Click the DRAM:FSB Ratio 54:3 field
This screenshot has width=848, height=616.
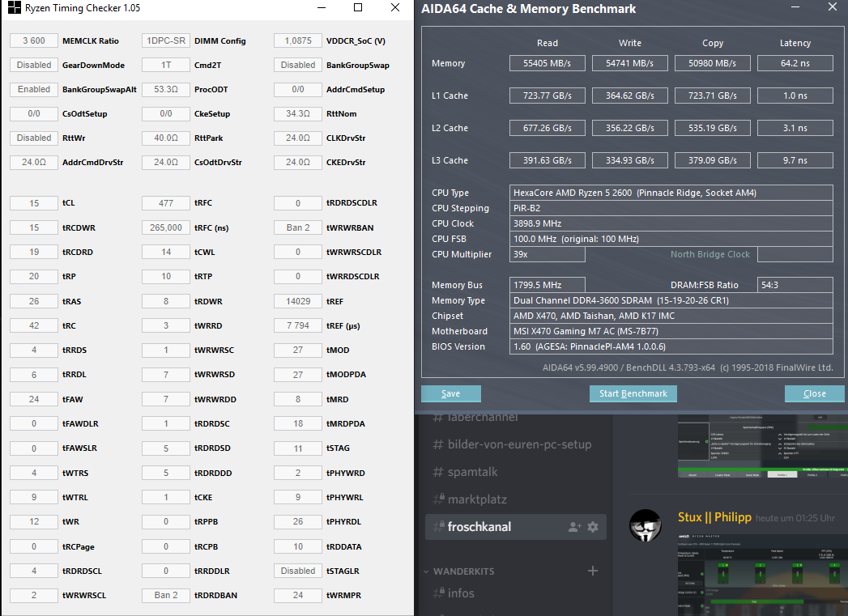(x=795, y=285)
